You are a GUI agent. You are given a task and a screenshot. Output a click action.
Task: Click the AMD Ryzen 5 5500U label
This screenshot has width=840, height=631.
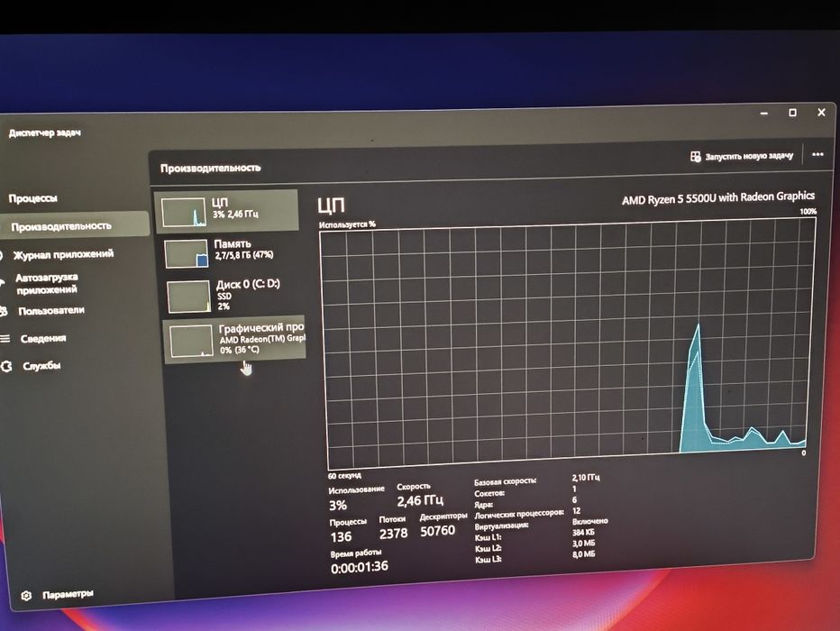coord(717,197)
